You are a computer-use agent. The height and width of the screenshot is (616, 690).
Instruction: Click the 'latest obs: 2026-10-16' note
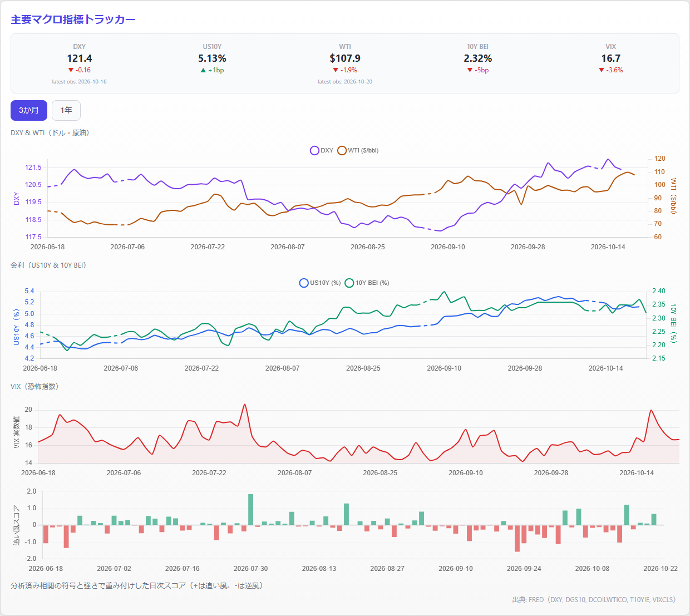coord(79,82)
